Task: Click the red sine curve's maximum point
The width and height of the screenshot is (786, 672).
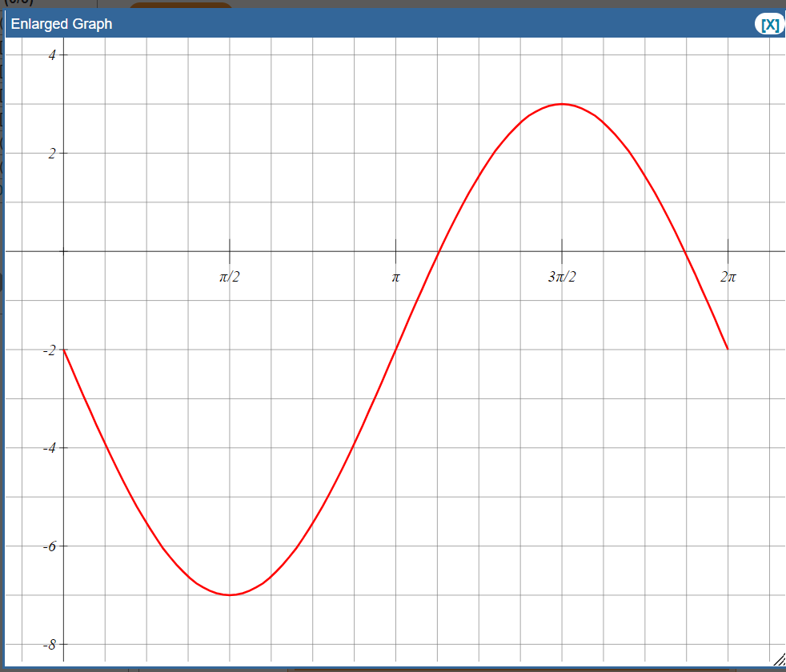Action: pyautogui.click(x=560, y=105)
